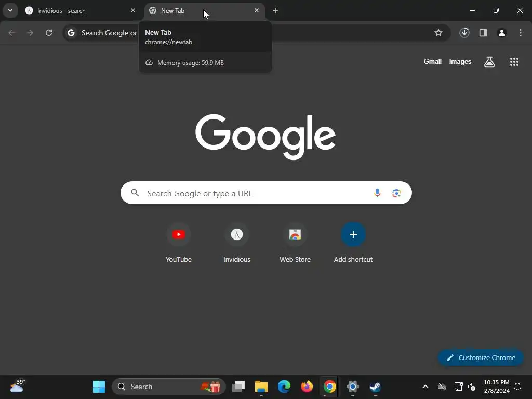Click the muted volume tray icon
This screenshot has height=399, width=532.
point(472,387)
